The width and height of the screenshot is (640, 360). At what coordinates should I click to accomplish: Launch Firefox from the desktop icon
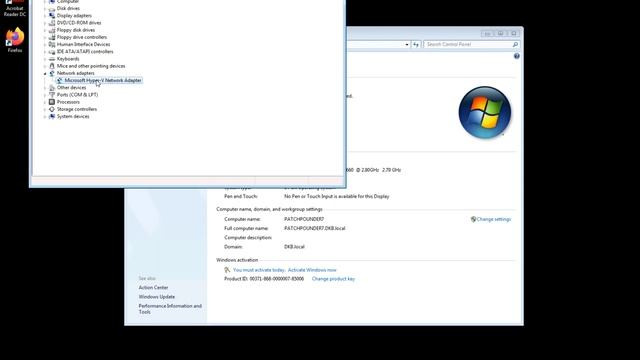15,40
